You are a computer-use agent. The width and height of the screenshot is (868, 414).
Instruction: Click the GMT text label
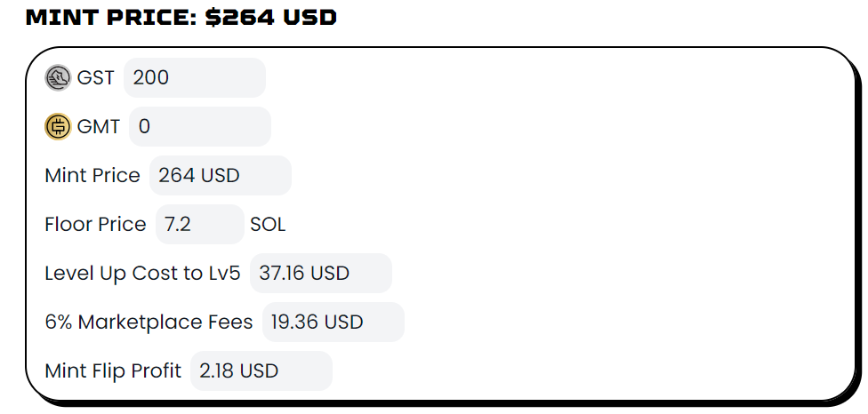coord(98,126)
